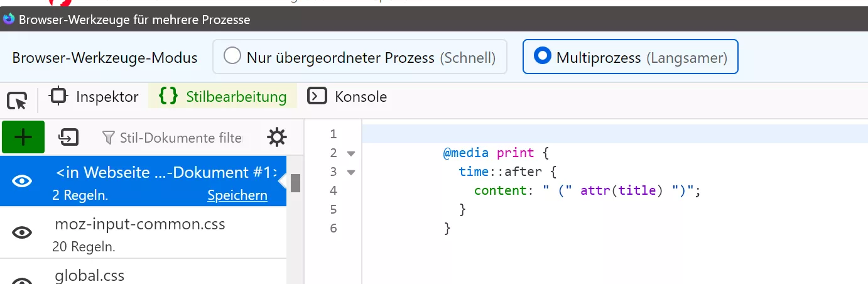The image size is (868, 284).
Task: Collapse the @media print block on line 2
Action: [x=351, y=153]
